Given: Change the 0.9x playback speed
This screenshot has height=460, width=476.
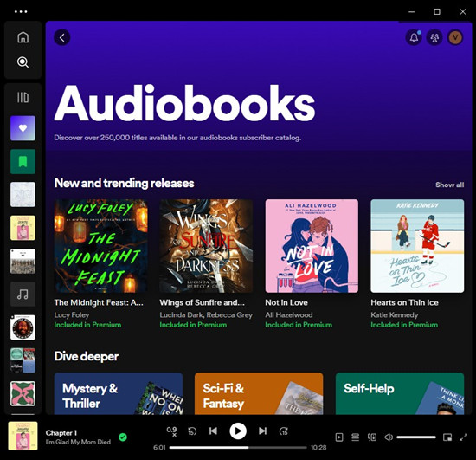Looking at the screenshot, I should 172,431.
